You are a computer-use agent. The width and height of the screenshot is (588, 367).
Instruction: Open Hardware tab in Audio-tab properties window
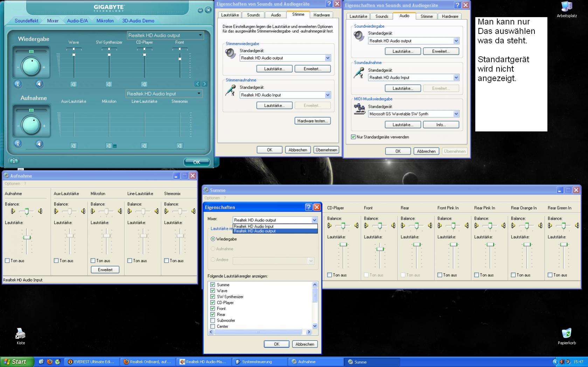[450, 16]
